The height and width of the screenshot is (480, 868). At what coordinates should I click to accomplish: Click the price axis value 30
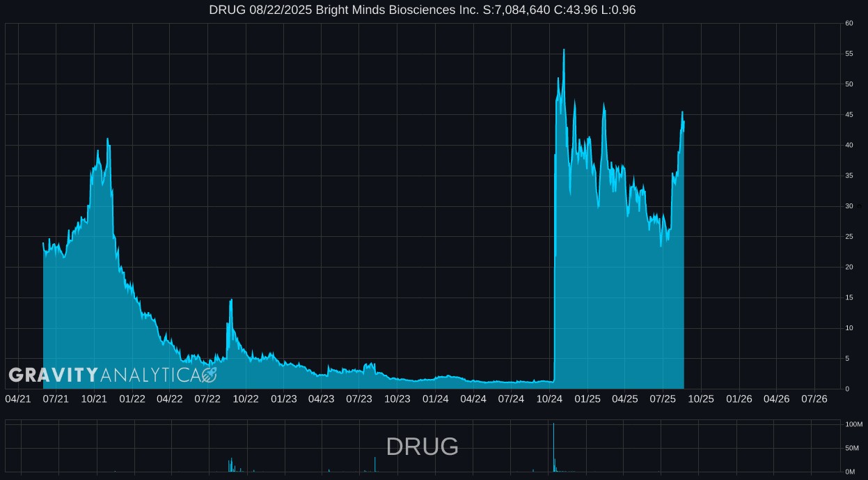[x=849, y=206]
